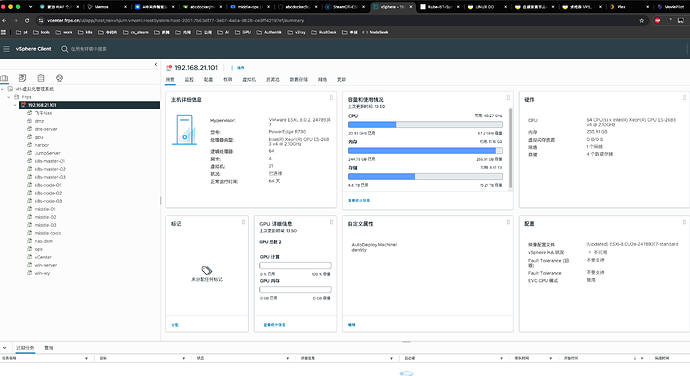The height and width of the screenshot is (376, 690).
Task: Click the tag icon in the 标记 card
Action: [206, 270]
